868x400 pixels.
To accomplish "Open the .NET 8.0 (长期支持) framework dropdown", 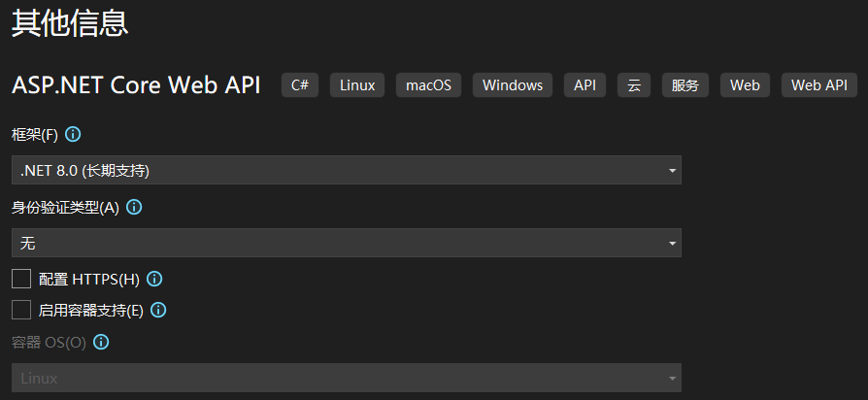I will pyautogui.click(x=347, y=170).
